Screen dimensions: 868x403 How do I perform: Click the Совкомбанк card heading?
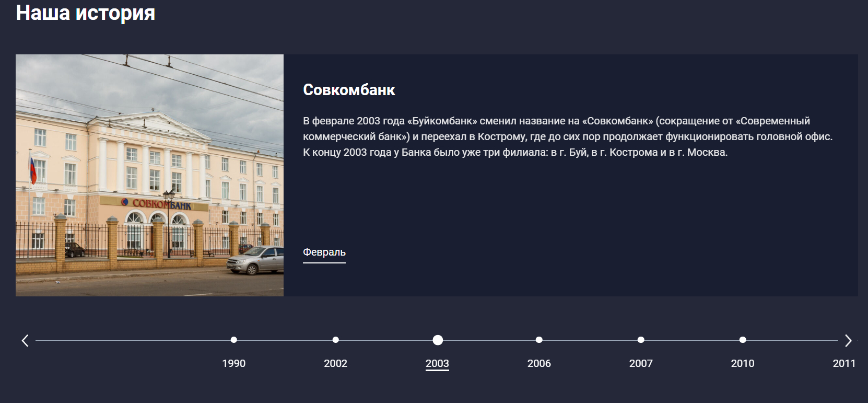pyautogui.click(x=349, y=90)
